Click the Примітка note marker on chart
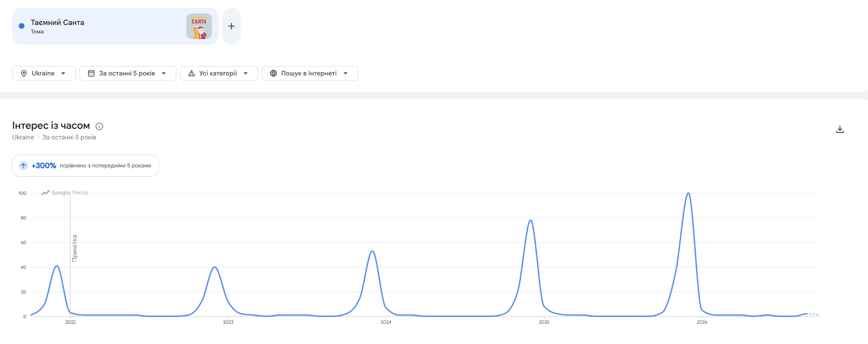Screen dimensions: 868x344 (x=75, y=248)
